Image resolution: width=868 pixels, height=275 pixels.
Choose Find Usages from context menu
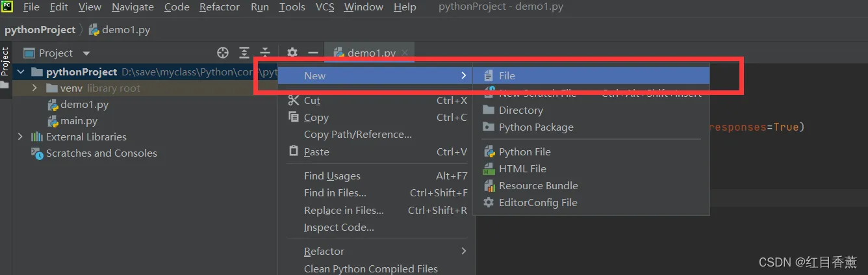(332, 176)
